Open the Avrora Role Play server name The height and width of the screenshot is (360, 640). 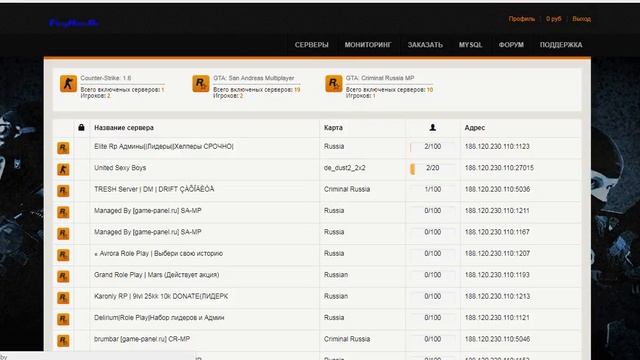pos(158,253)
